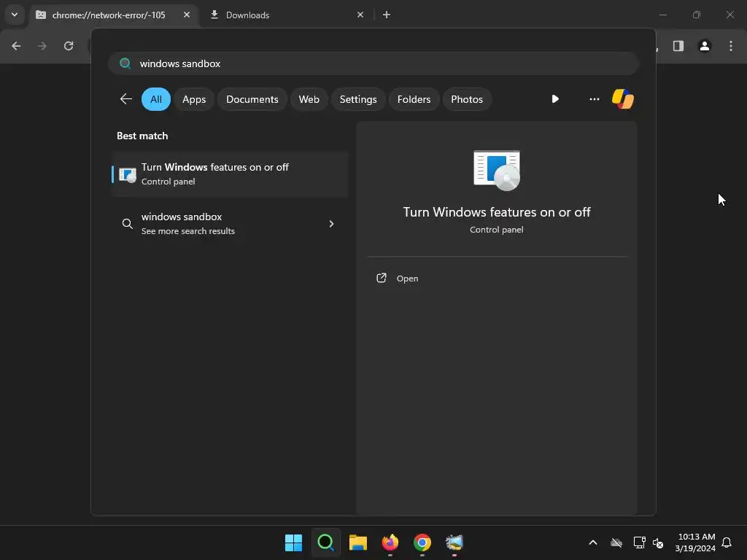747x560 pixels.
Task: Open the network status tray icon
Action: 639,542
